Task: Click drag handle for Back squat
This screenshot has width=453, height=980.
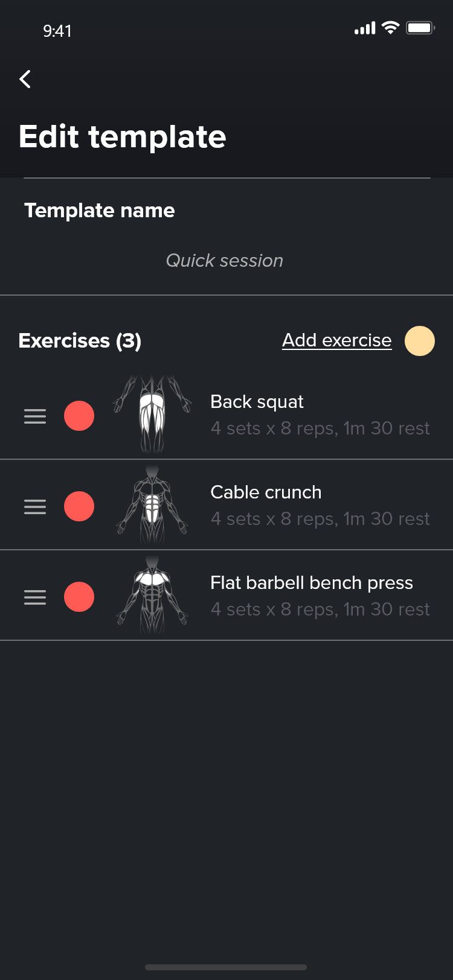Action: [35, 416]
